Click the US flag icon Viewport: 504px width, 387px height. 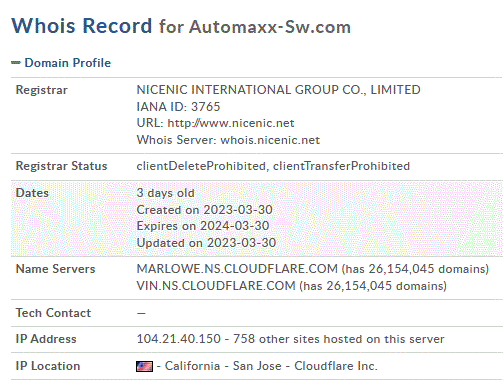click(x=145, y=366)
